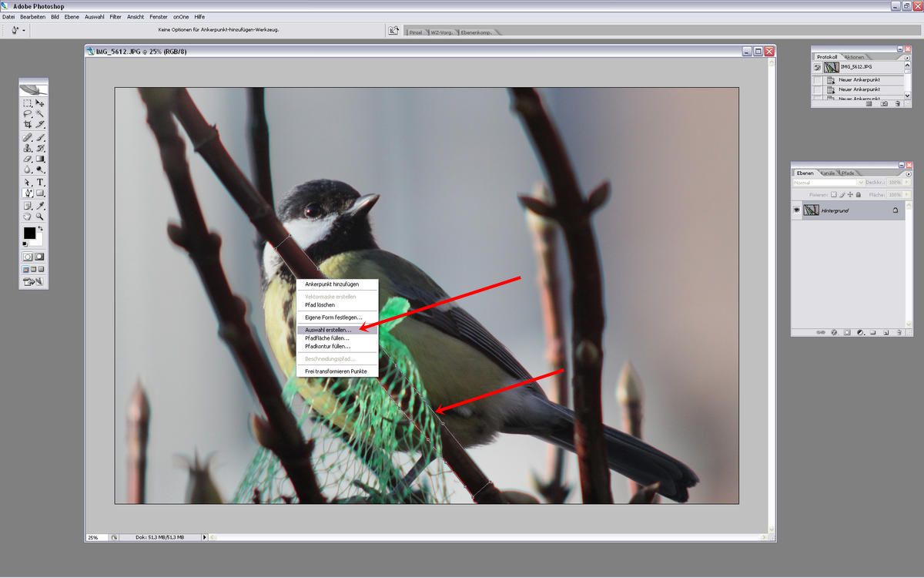Toggle lock transparent pixels in Ebenen panel

pyautogui.click(x=834, y=195)
